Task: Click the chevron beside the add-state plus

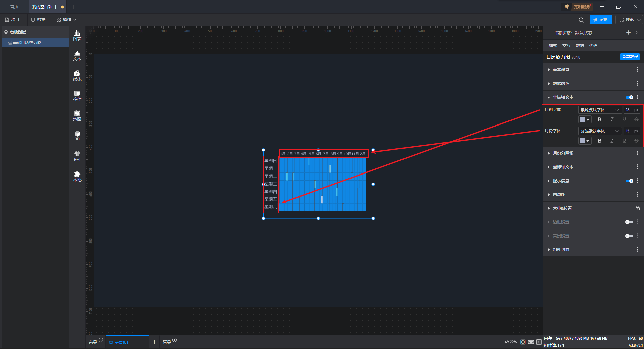Action: point(637,33)
